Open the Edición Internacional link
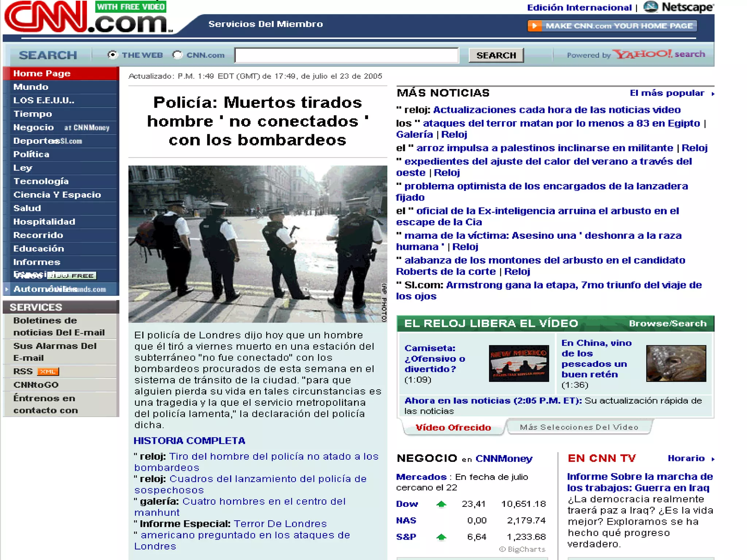The image size is (747, 560). point(579,8)
